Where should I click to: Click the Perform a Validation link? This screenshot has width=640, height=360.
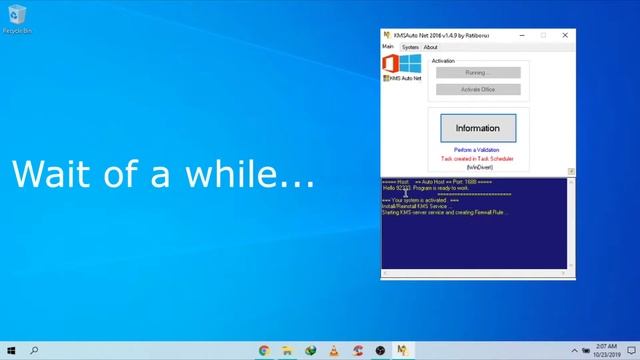coord(477,150)
